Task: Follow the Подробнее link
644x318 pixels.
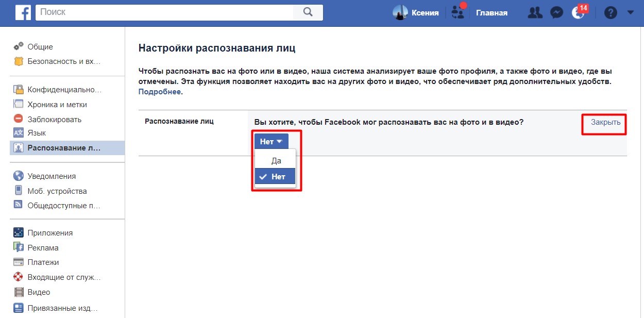Action: [160, 92]
